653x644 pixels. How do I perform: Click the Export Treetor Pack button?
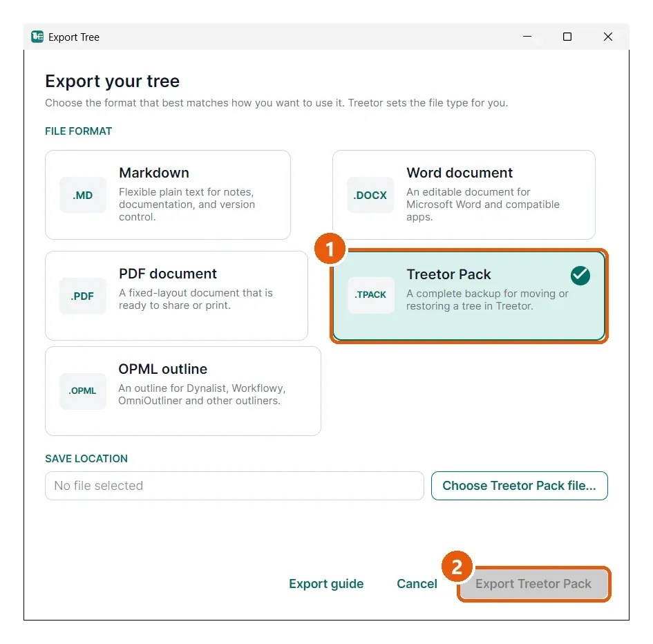[533, 584]
